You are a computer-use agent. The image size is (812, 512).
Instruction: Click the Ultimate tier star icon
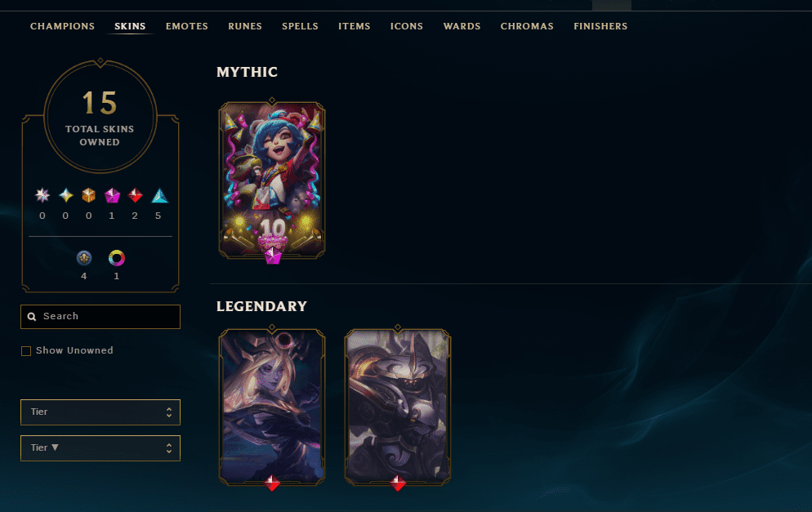click(x=42, y=195)
